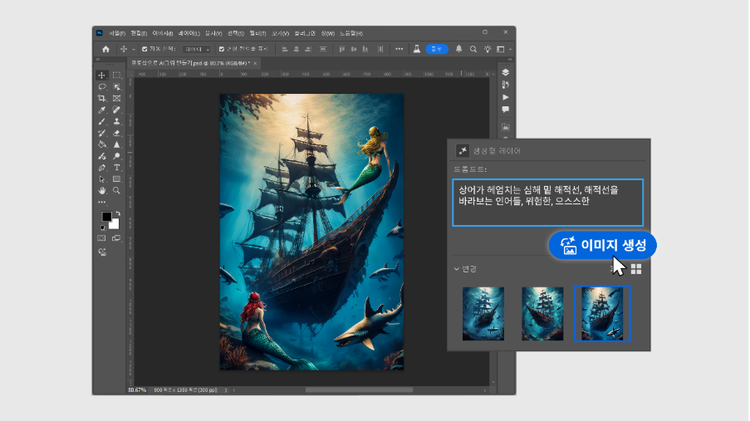Open the 레이어(L) menu
Screen dimensions: 750x421
click(x=189, y=33)
